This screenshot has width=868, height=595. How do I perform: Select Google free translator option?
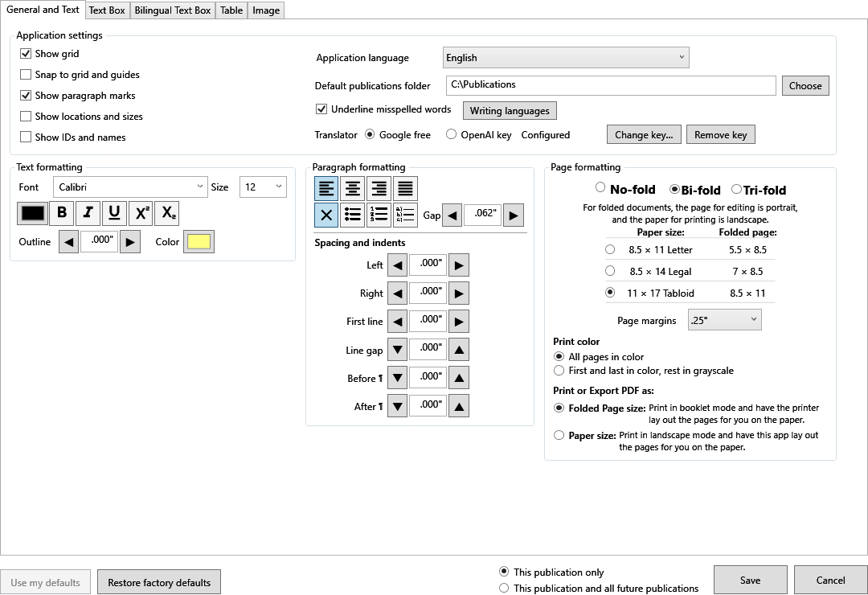click(x=370, y=134)
